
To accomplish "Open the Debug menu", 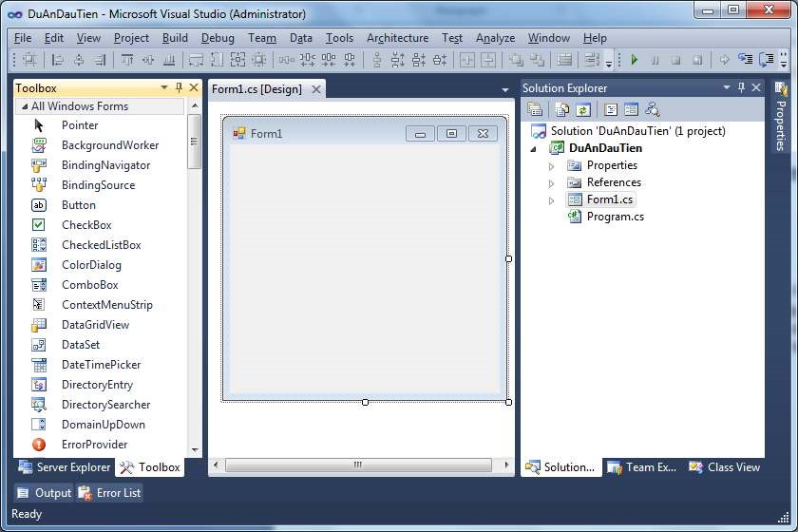I will (218, 38).
